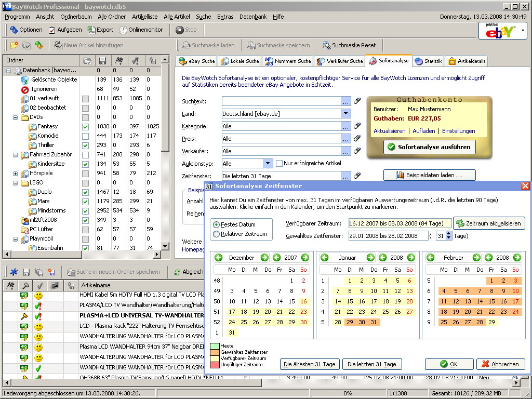
Task: Collapse the Playmobil folder
Action: (x=15, y=239)
